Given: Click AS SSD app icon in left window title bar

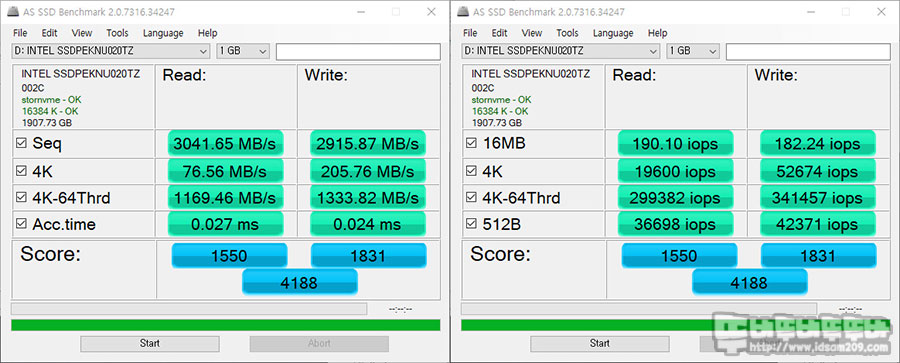Looking at the screenshot, I should click(x=13, y=12).
